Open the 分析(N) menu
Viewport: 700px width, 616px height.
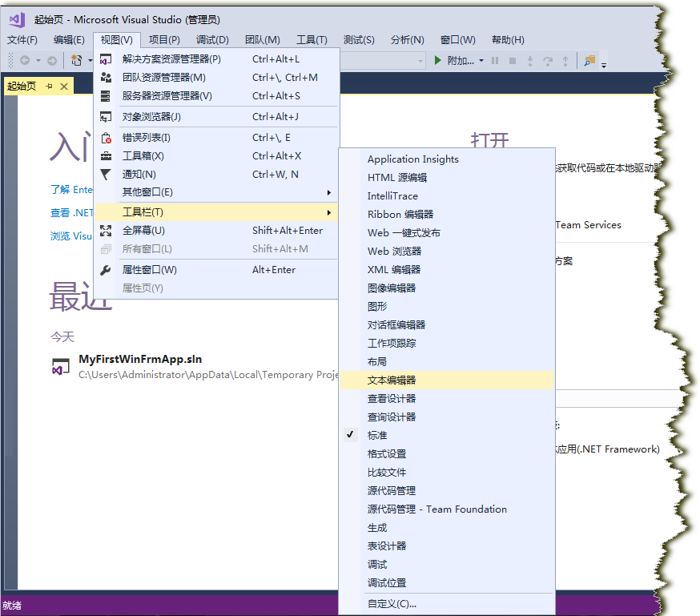tap(407, 40)
